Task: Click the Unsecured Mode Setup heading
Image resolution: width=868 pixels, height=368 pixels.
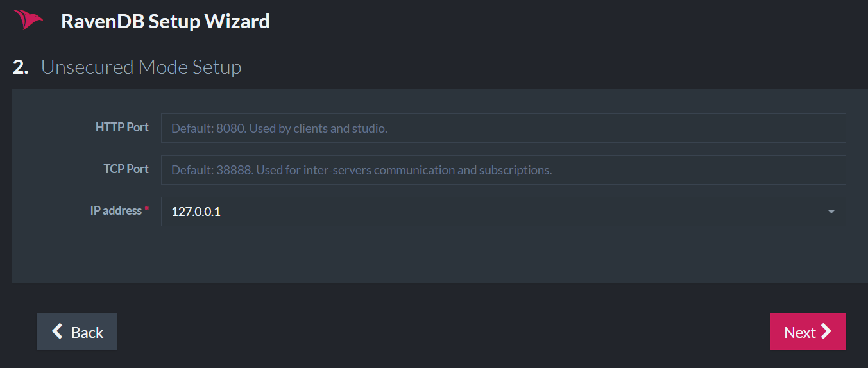Action: [141, 67]
